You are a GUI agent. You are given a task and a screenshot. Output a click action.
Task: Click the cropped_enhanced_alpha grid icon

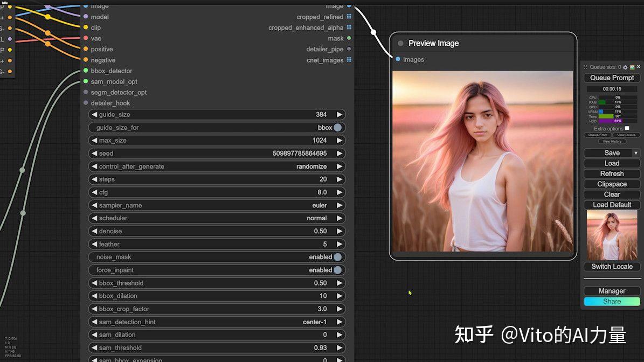click(x=349, y=27)
